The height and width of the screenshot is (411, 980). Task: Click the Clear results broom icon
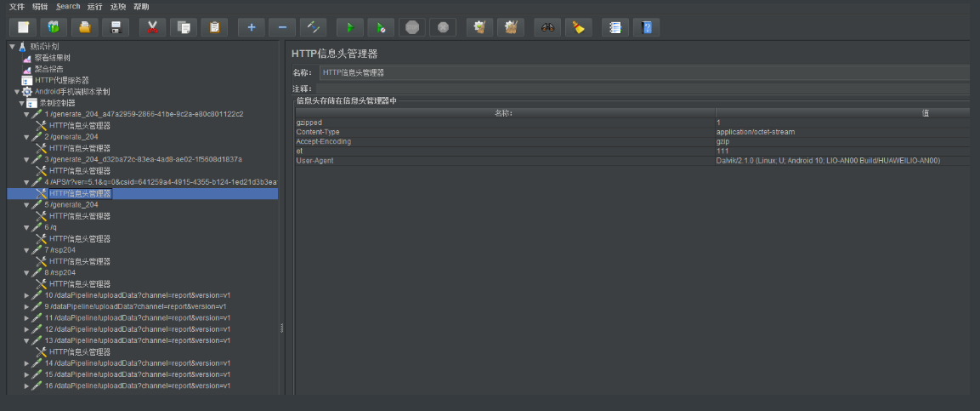[x=480, y=27]
